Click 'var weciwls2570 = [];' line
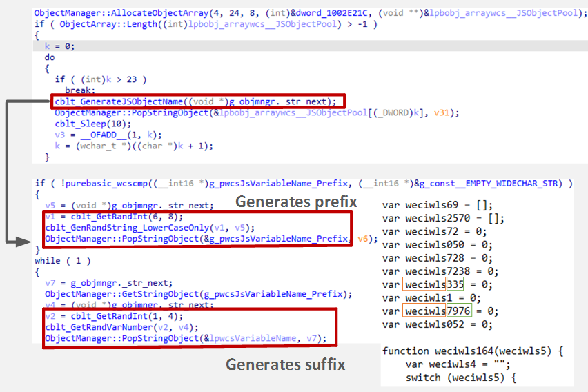Image resolution: width=588 pixels, height=392 pixels. click(443, 218)
